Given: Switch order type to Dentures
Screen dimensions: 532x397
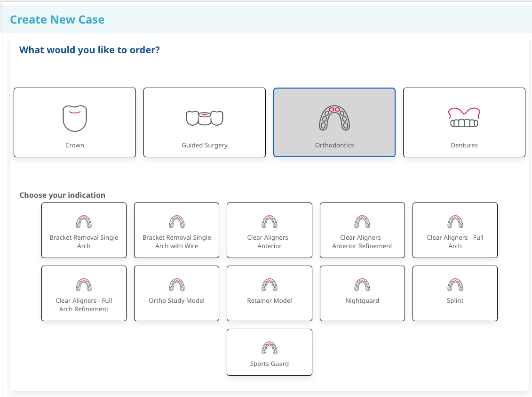Looking at the screenshot, I should (464, 122).
